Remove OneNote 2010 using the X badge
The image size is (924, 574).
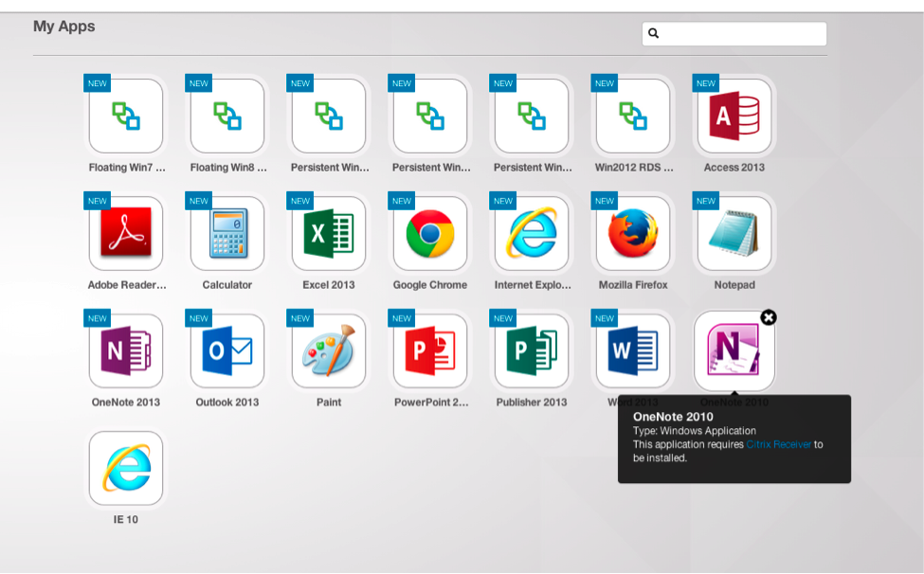(769, 317)
